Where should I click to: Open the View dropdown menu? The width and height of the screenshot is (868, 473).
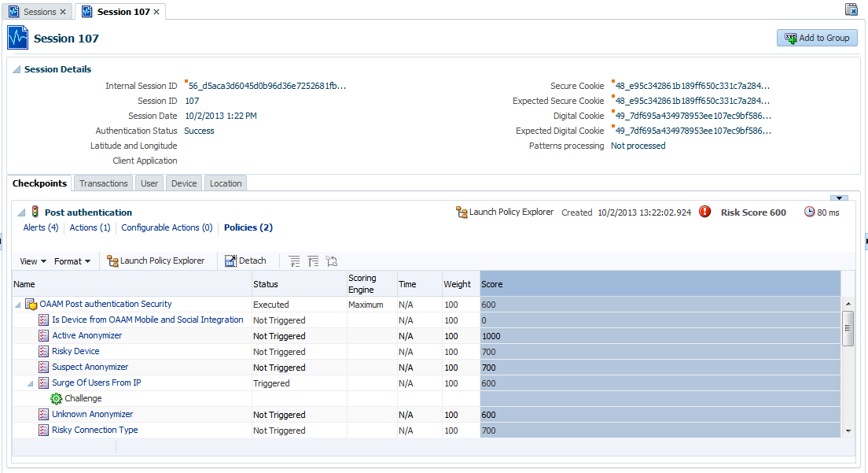[33, 261]
